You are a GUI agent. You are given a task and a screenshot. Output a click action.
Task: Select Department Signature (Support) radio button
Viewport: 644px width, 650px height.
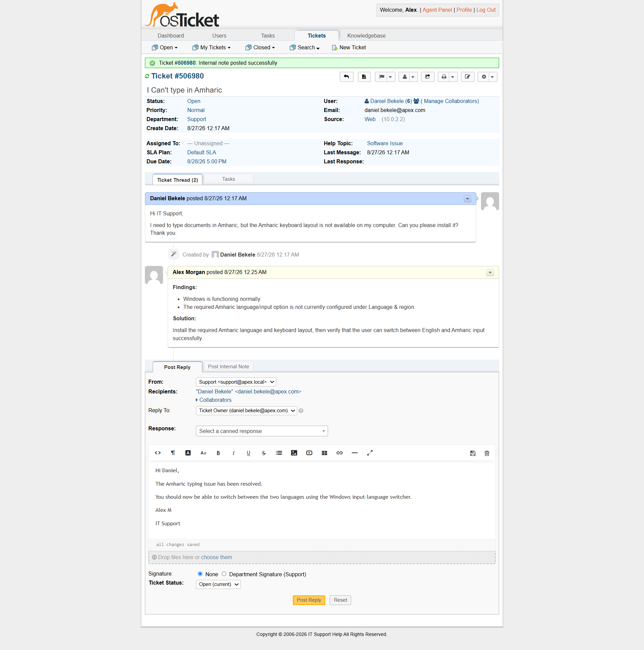point(224,574)
